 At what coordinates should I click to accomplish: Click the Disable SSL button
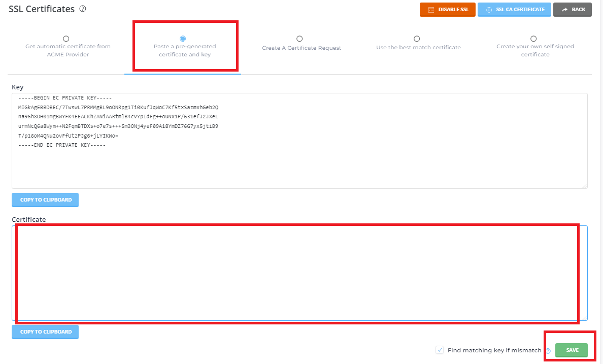click(x=447, y=10)
